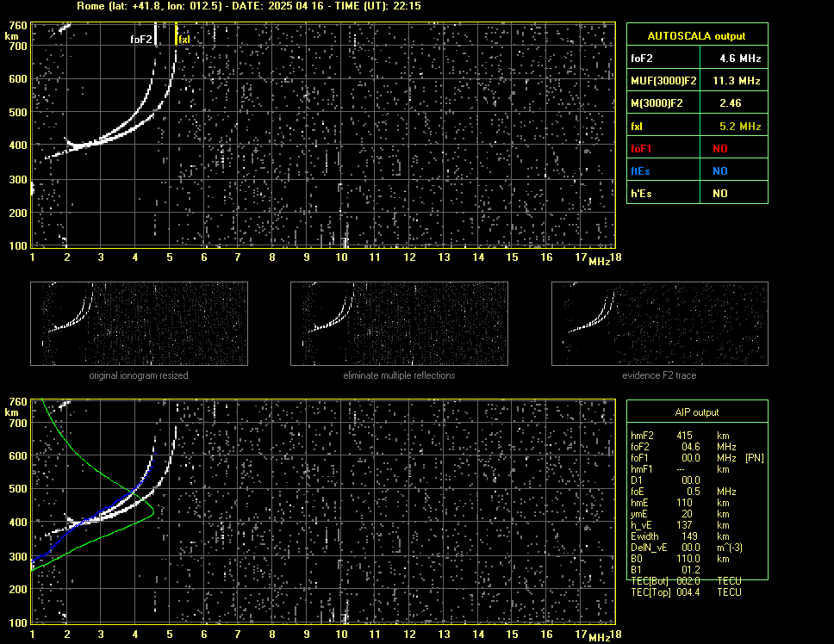Image resolution: width=834 pixels, height=644 pixels.
Task: Click the '400' km tick on bottom ionogram
Action: (x=18, y=523)
